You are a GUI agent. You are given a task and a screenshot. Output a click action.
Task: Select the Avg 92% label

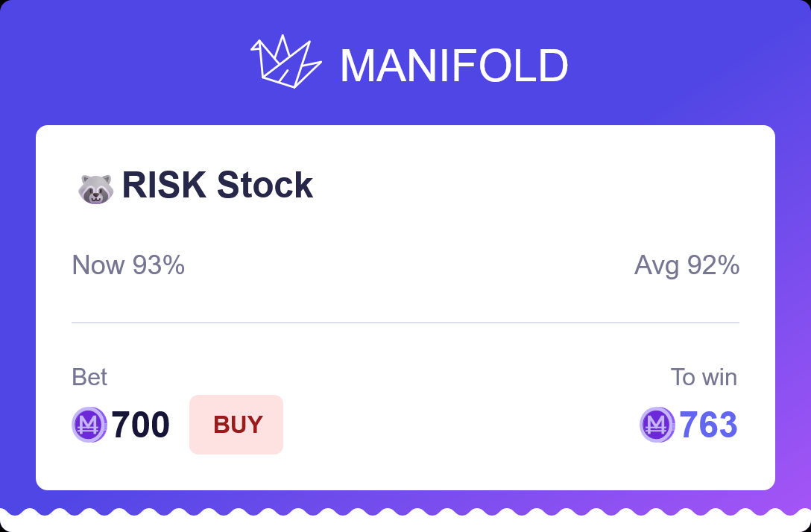pyautogui.click(x=687, y=265)
